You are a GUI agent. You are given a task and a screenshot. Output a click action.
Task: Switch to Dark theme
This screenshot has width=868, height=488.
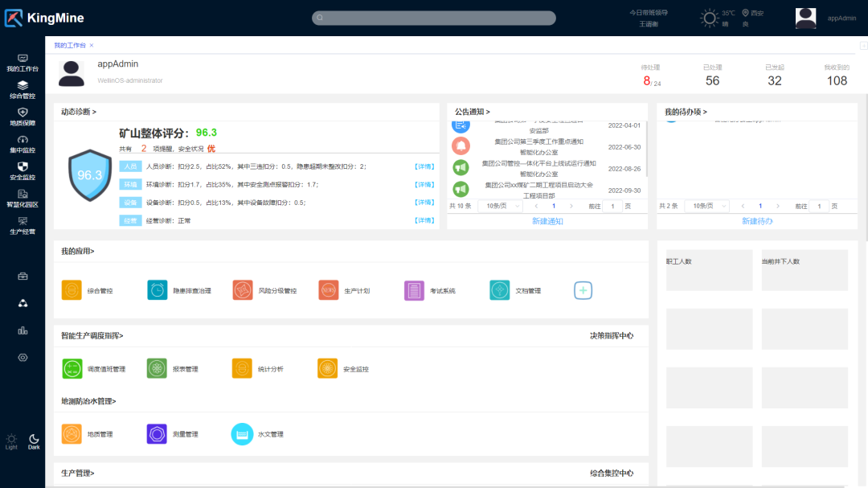(x=34, y=441)
